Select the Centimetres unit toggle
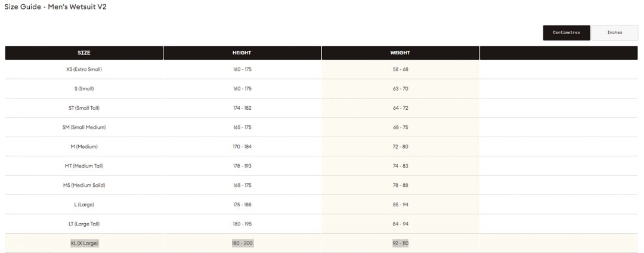 click(x=566, y=33)
